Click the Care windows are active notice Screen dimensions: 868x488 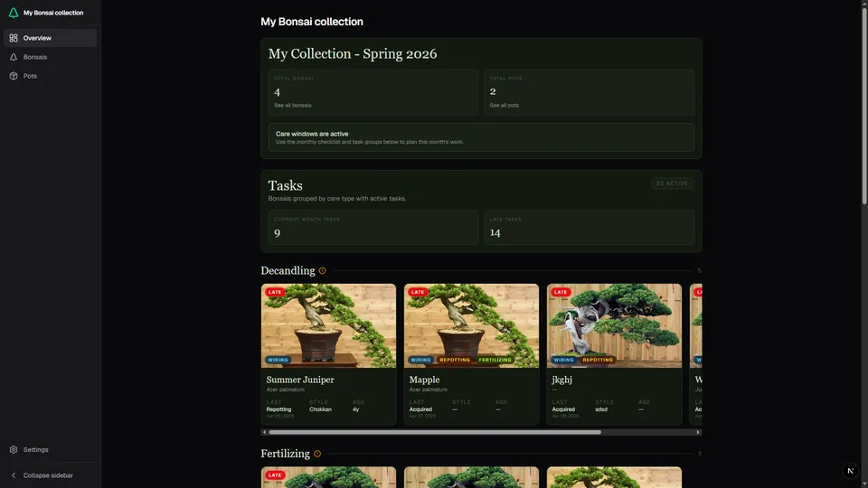point(481,137)
